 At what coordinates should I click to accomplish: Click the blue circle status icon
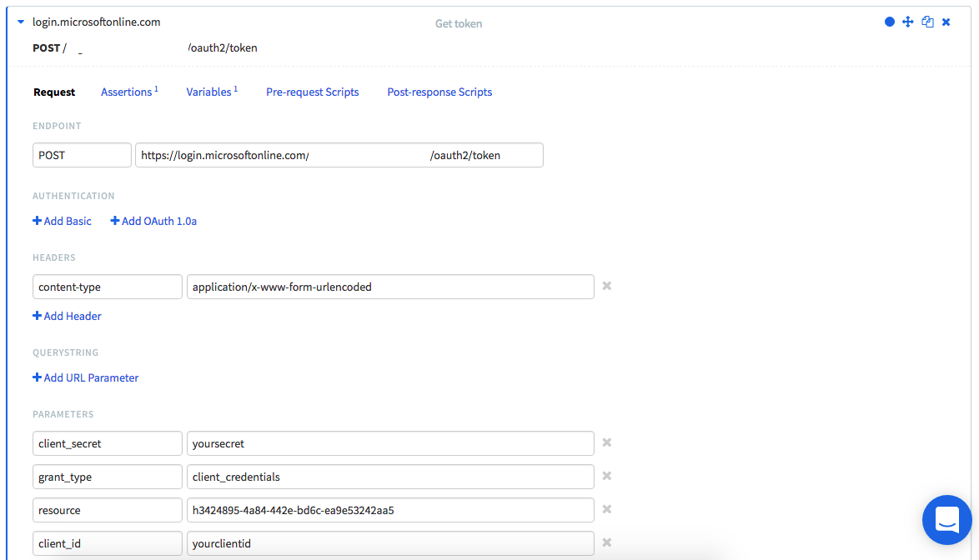click(x=890, y=22)
